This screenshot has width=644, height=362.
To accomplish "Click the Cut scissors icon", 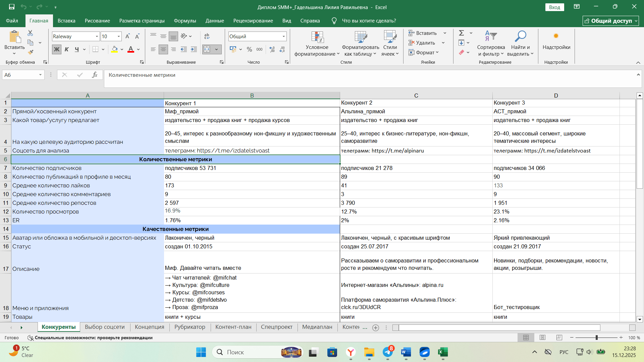I will click(x=30, y=33).
